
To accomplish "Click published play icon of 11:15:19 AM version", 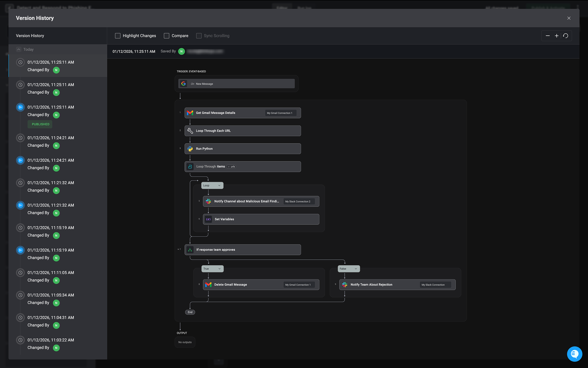I will [x=20, y=250].
